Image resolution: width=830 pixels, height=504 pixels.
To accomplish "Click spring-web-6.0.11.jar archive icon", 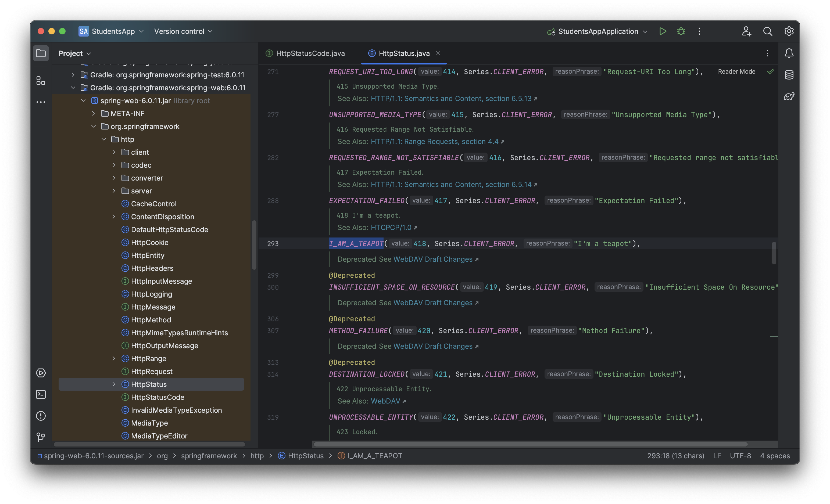I will [95, 101].
